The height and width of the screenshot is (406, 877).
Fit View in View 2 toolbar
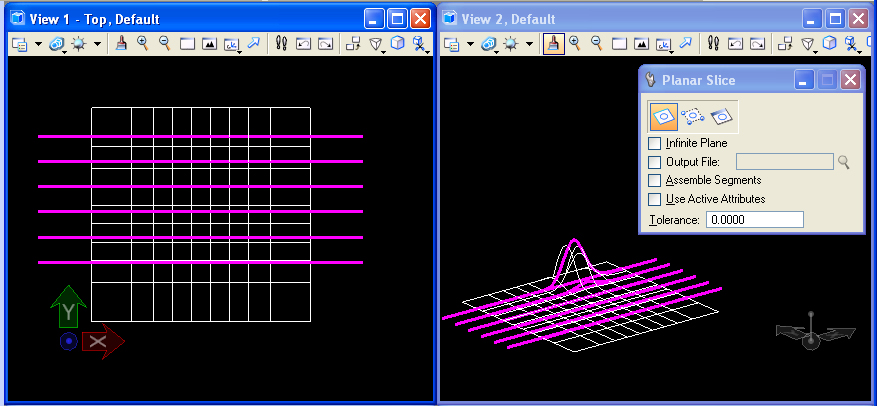[x=641, y=44]
